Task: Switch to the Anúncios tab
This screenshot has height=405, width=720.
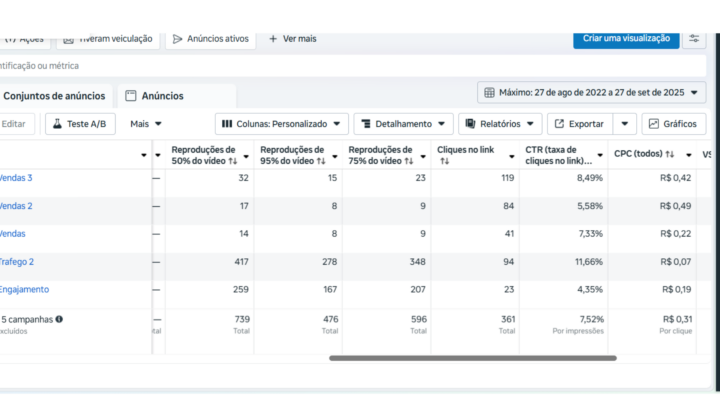Action: point(155,96)
